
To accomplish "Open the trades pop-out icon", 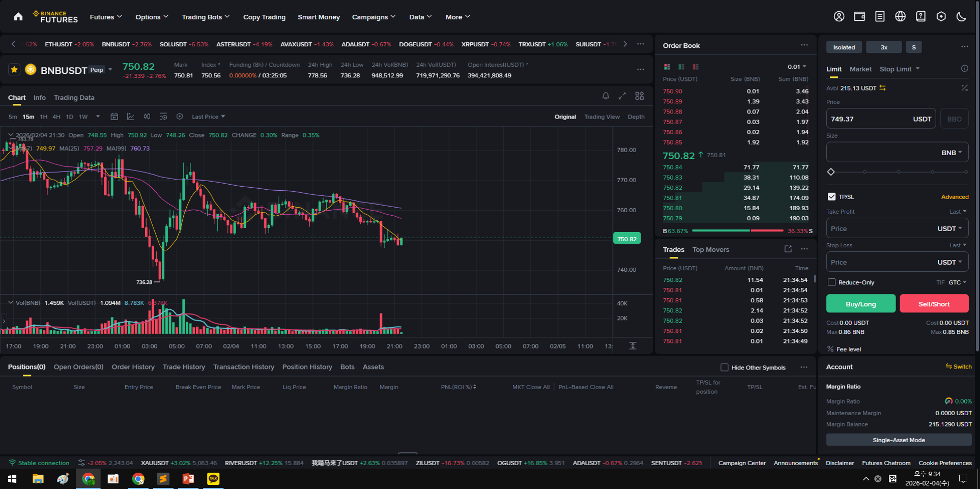I will [x=788, y=249].
